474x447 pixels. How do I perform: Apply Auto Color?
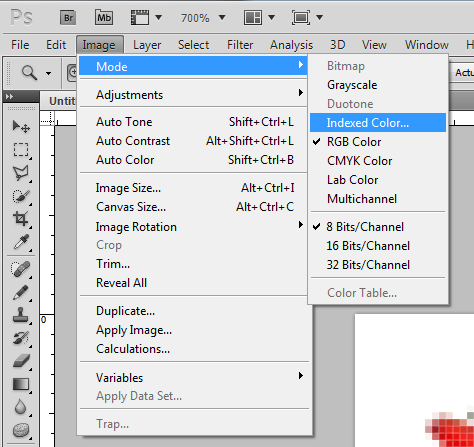193,160
